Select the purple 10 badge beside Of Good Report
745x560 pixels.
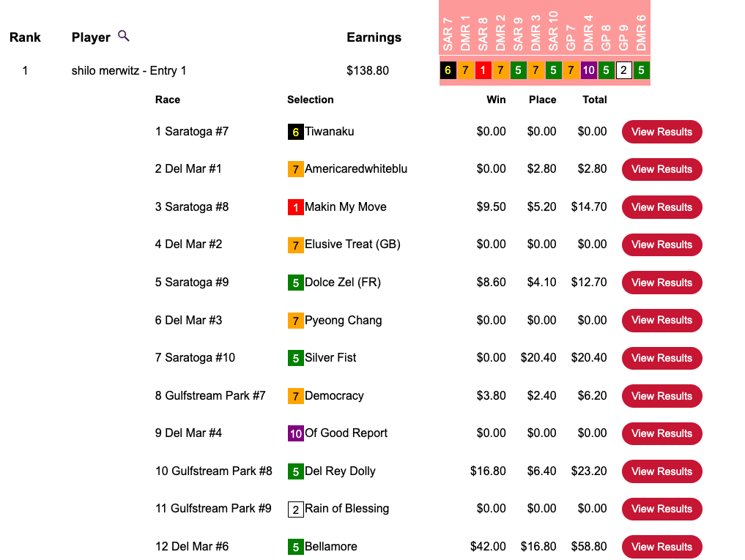point(295,433)
